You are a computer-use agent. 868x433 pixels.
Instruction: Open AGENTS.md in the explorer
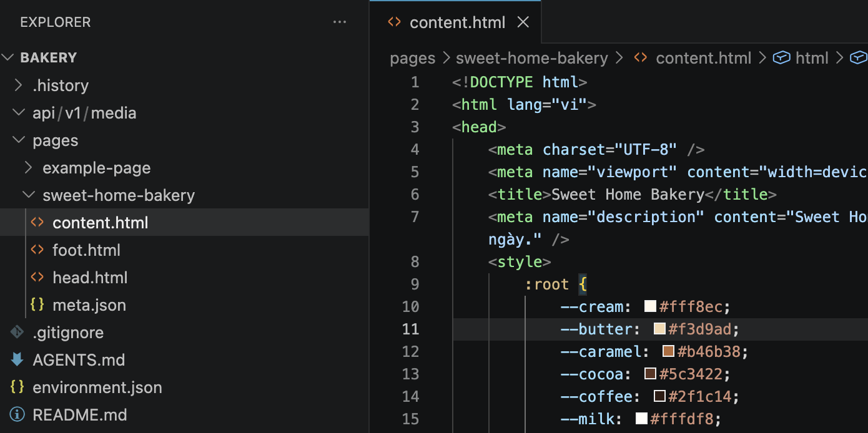point(79,360)
